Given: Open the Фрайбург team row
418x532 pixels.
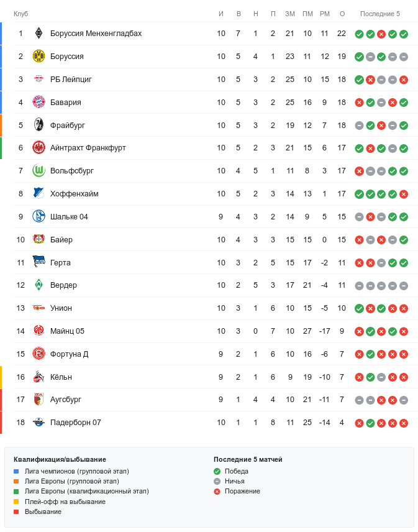Looking at the screenshot, I should pos(68,126).
